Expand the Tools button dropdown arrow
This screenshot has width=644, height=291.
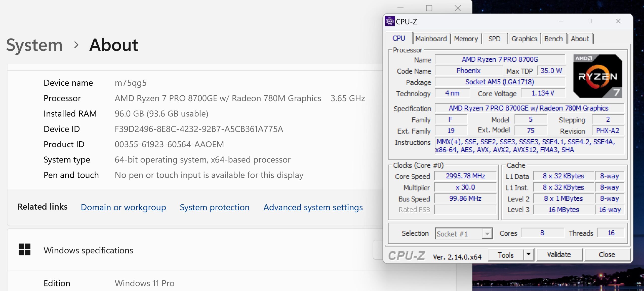point(529,254)
